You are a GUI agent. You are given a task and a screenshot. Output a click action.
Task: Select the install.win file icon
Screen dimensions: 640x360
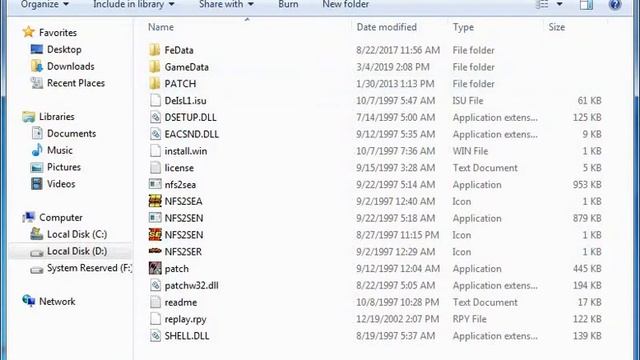tap(155, 151)
